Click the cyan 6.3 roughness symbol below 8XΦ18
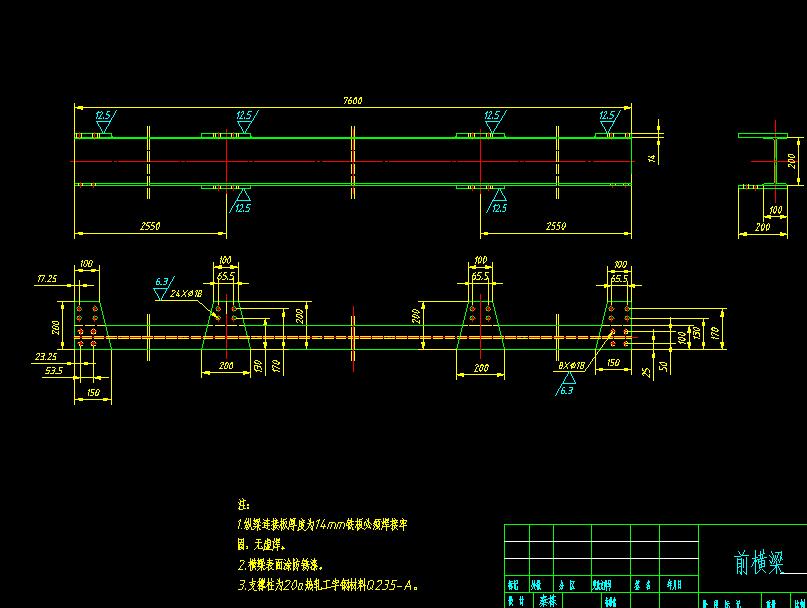The height and width of the screenshot is (608, 807). click(566, 385)
